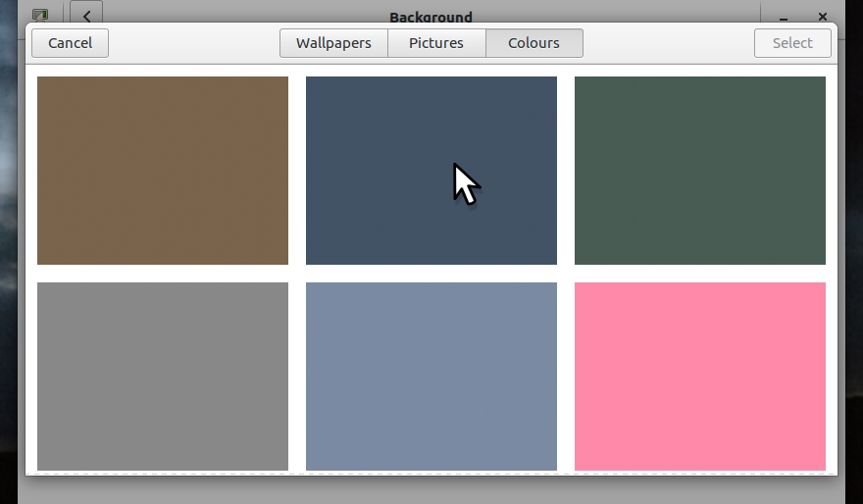Click the back arrow in Settings header
The width and height of the screenshot is (863, 504).
coord(86,15)
